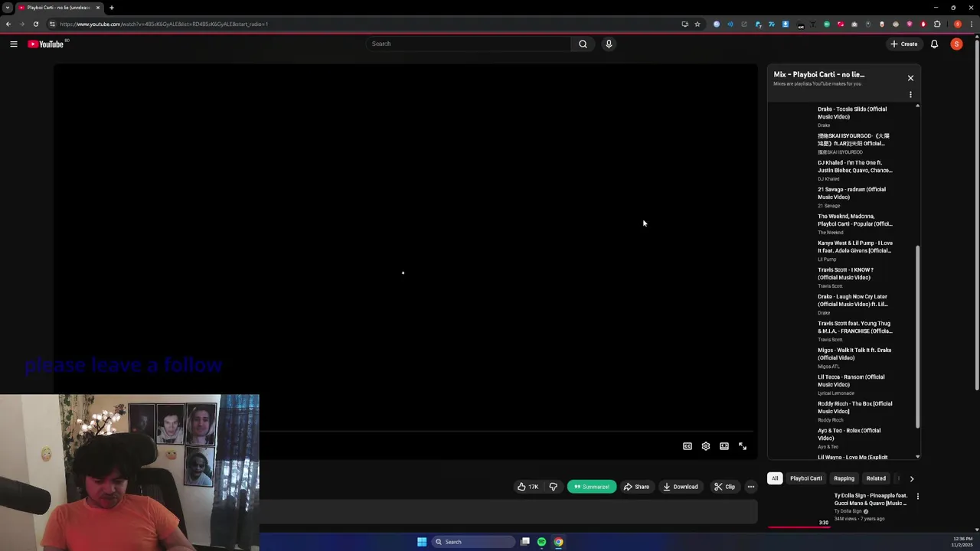Reload the page in browser
The width and height of the screenshot is (980, 551).
click(35, 24)
